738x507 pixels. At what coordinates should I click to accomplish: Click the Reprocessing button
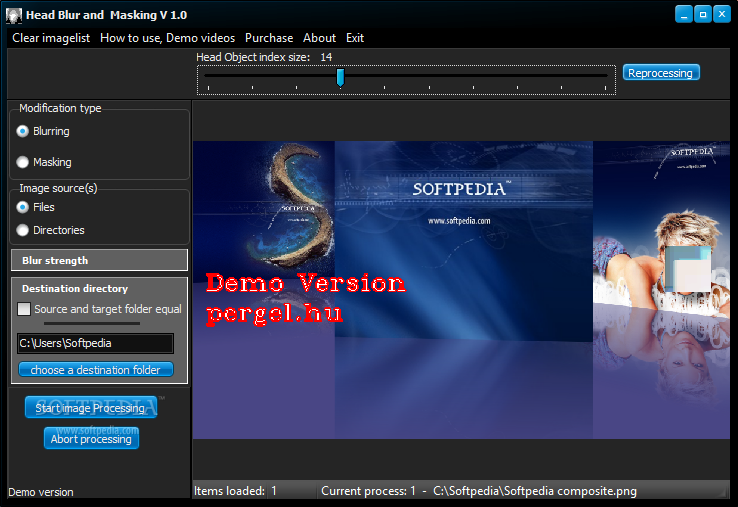pyautogui.click(x=661, y=73)
